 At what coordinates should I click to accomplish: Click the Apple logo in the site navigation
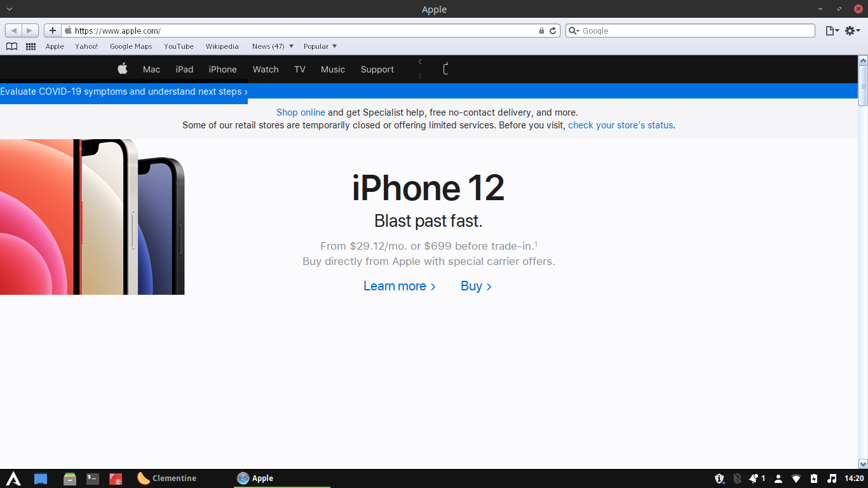tap(123, 69)
